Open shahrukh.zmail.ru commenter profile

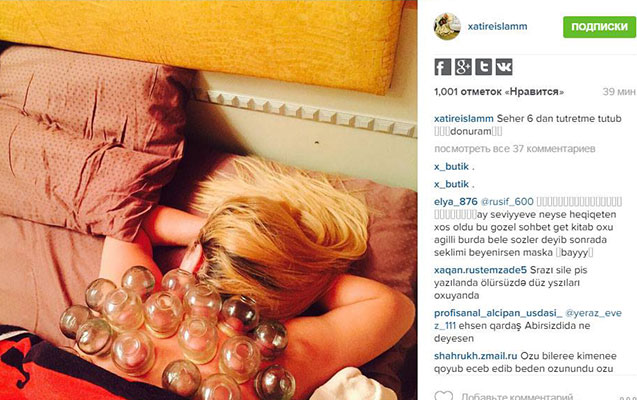476,356
